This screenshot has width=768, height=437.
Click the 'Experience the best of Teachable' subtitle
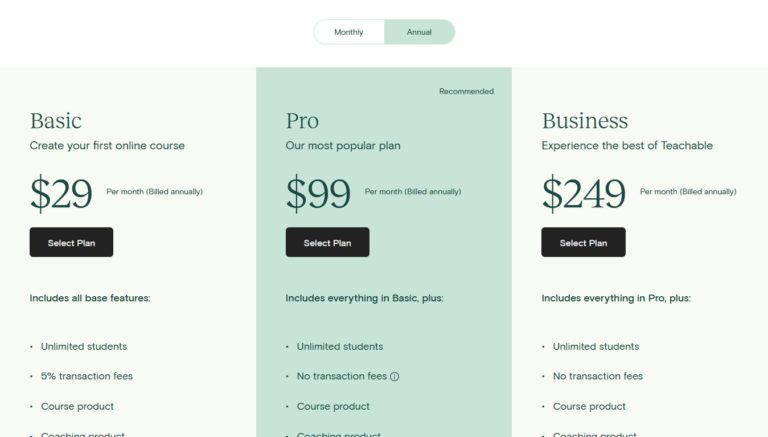pyautogui.click(x=627, y=146)
